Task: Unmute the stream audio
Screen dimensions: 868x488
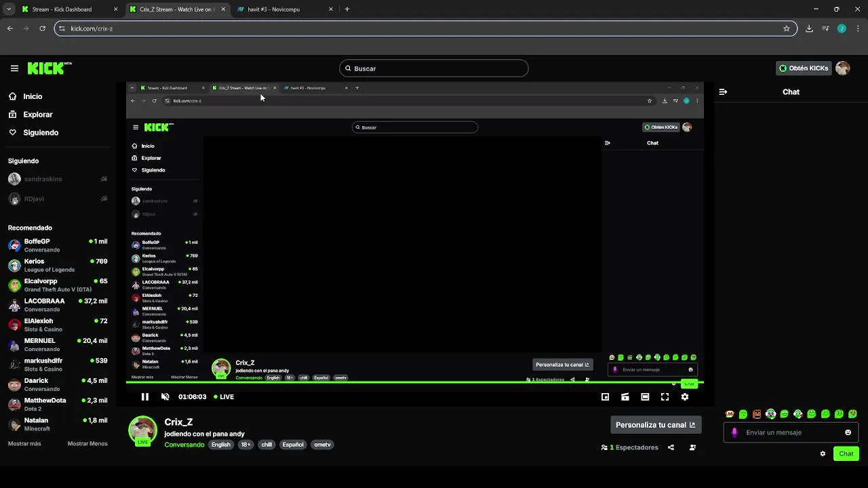Action: click(x=165, y=397)
